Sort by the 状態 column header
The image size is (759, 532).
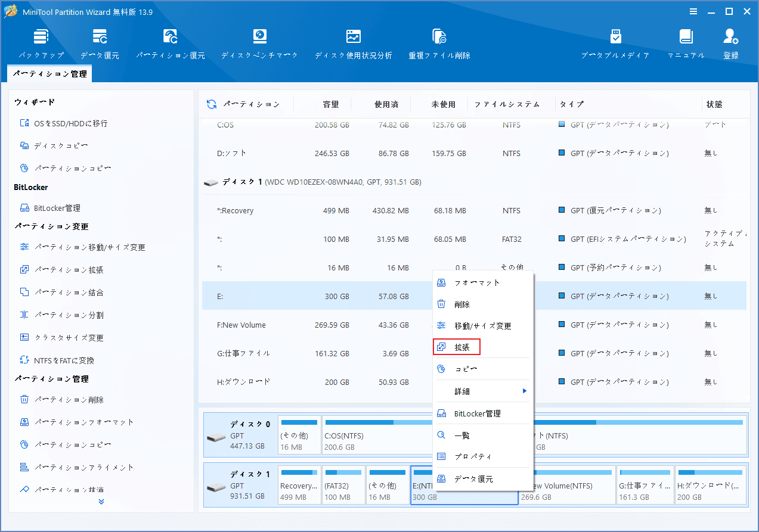[x=714, y=104]
